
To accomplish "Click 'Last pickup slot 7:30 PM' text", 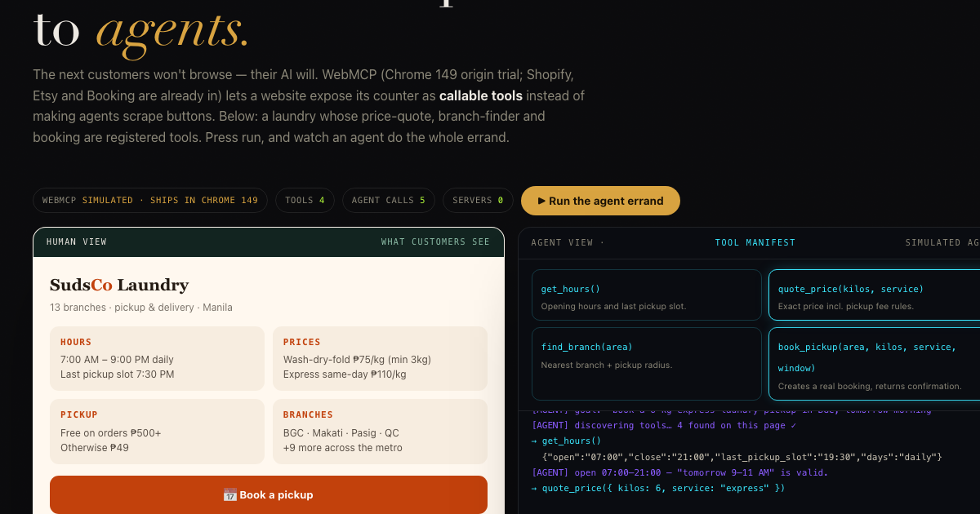I will pyautogui.click(x=118, y=374).
